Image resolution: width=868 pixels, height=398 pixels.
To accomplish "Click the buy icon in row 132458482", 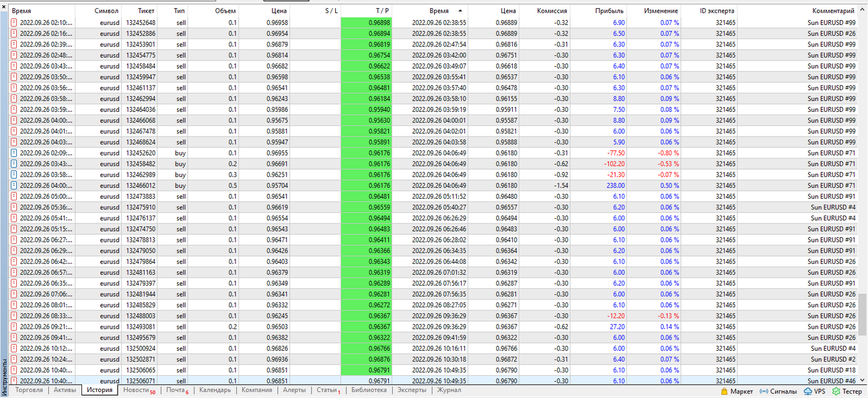I will point(14,164).
